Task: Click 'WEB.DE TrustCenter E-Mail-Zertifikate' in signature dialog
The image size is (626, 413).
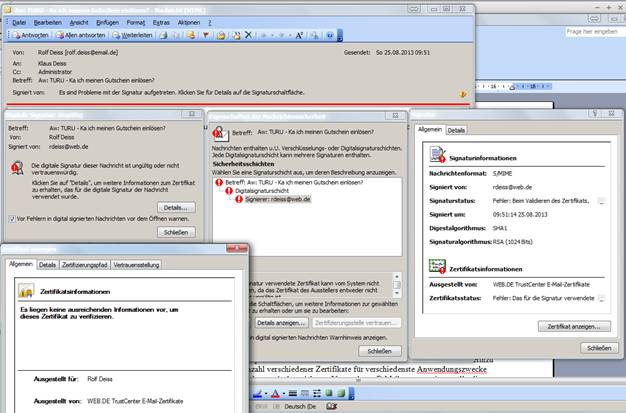Action: point(541,285)
